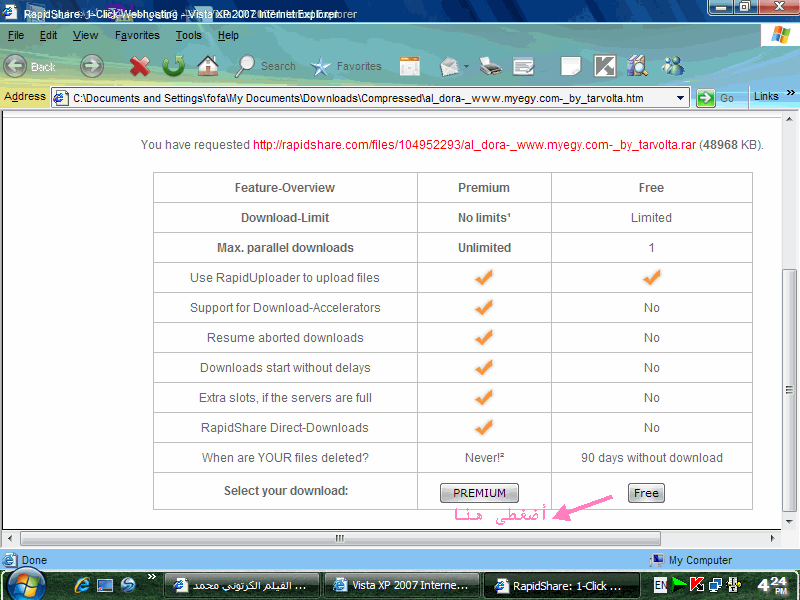Click the horizontal scrollbar right arrow
This screenshot has width=800, height=600.
click(772, 538)
